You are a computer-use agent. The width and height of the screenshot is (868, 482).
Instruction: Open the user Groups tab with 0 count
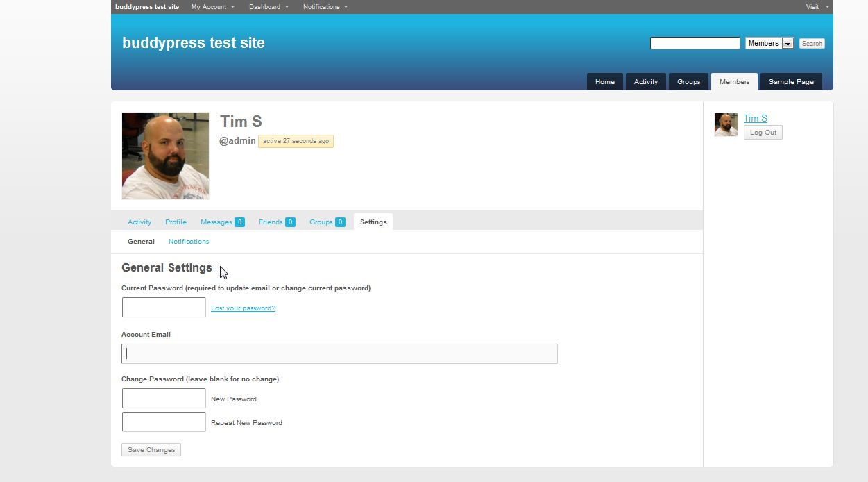tap(327, 222)
